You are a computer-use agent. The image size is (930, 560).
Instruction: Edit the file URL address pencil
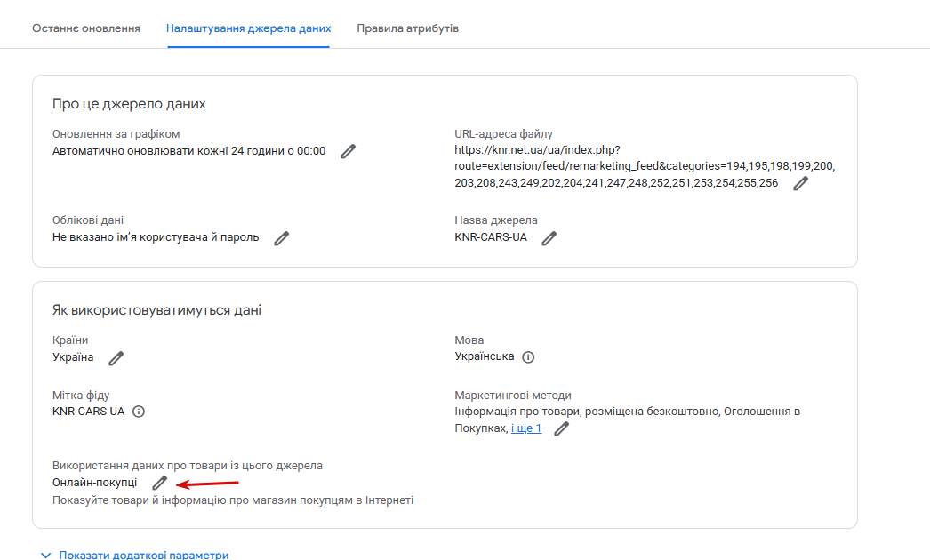(x=801, y=183)
